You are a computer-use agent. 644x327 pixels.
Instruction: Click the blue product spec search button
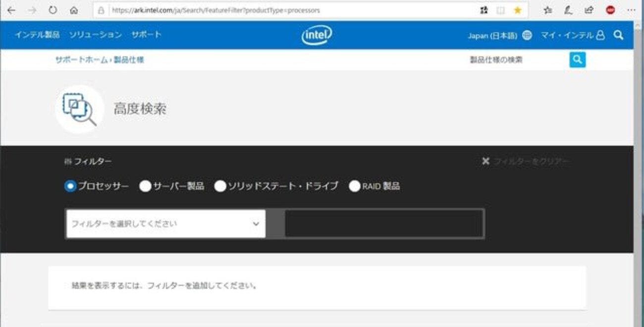pos(577,60)
